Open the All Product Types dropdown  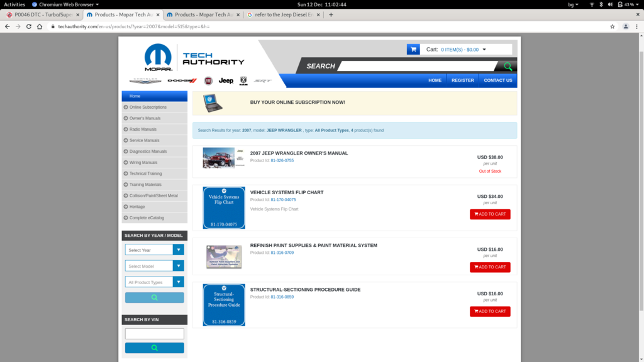coord(154,282)
